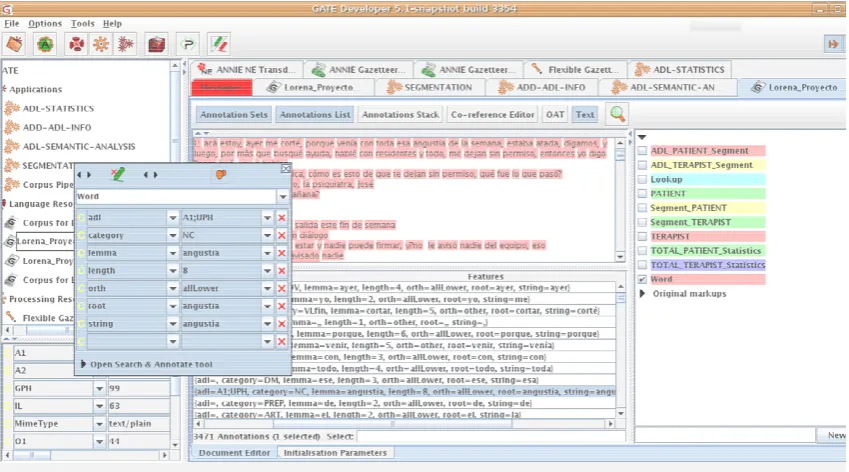Click the OAT button

[x=555, y=114]
